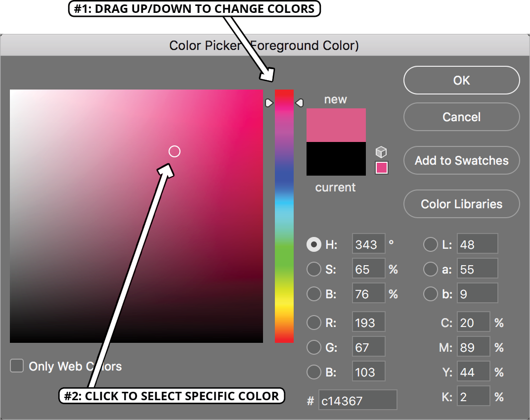Cancel the color picker dialog
The width and height of the screenshot is (530, 420).
coord(461,117)
